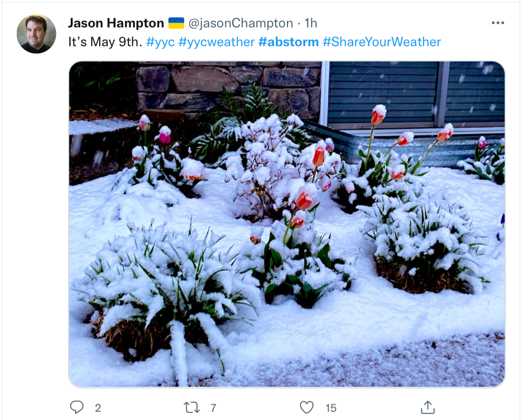Open the #ShareYourWeather hashtag
The width and height of the screenshot is (524, 420).
click(382, 42)
